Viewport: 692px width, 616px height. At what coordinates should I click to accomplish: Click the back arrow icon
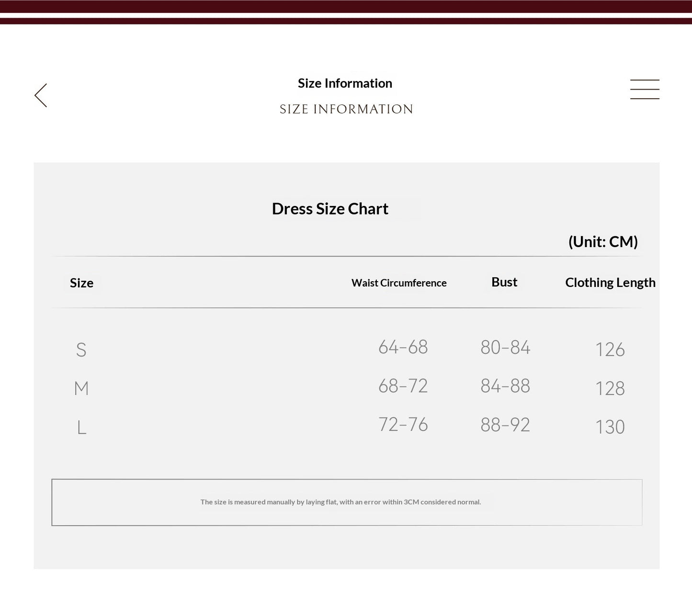[x=41, y=95]
